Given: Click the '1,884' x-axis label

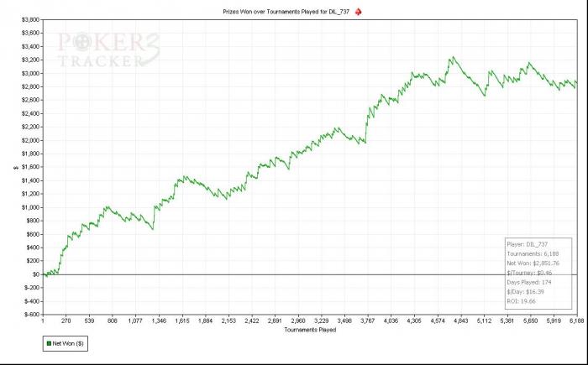Looking at the screenshot, I should tap(205, 321).
